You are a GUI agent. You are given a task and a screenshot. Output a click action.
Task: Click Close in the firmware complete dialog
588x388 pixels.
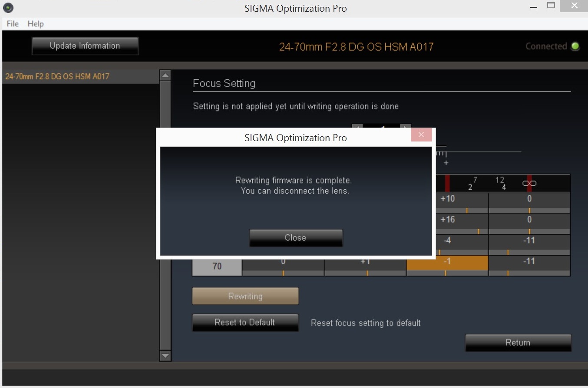(296, 238)
